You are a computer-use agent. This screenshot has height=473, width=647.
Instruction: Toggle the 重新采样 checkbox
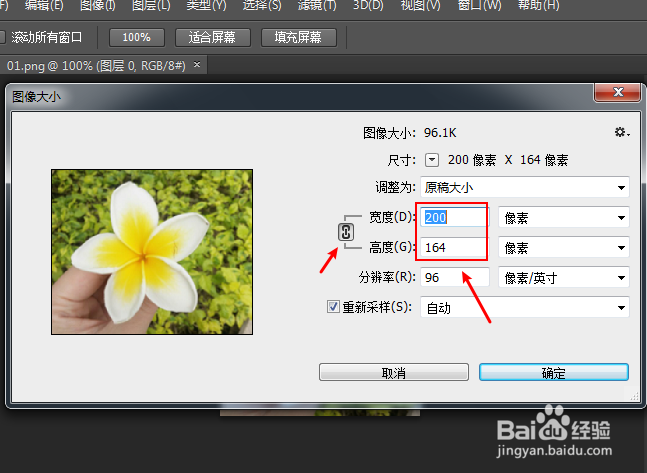pos(333,307)
